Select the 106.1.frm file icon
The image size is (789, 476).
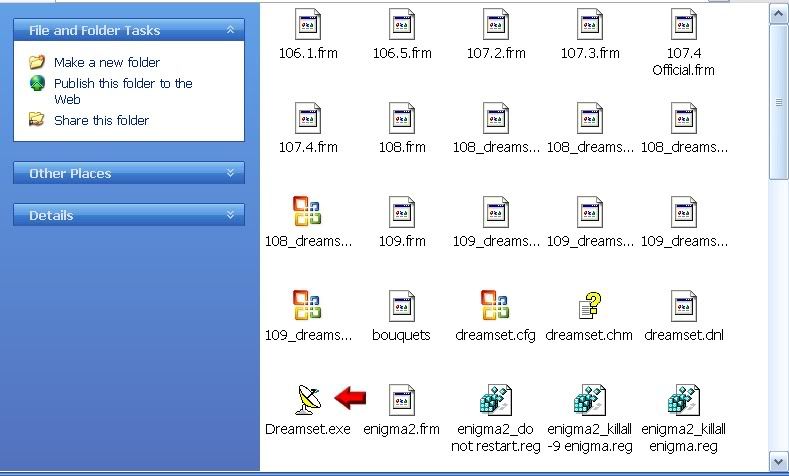coord(308,24)
